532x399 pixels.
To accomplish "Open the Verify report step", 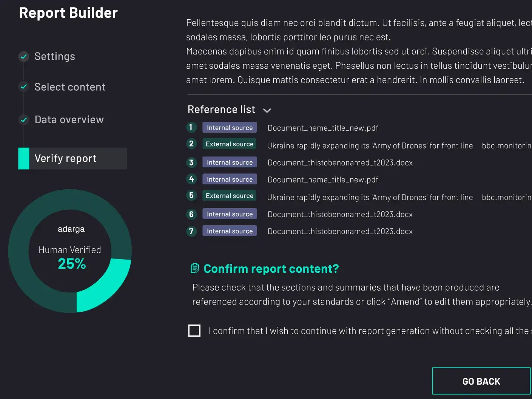I will click(x=65, y=158).
